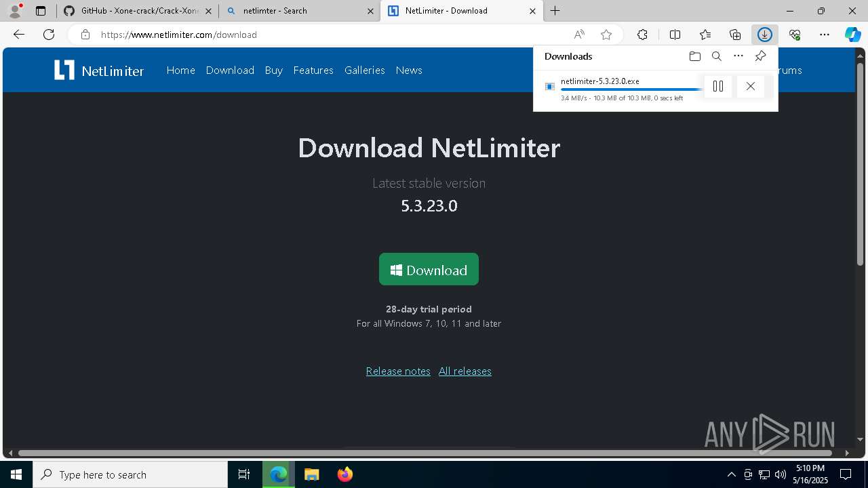868x488 pixels.
Task: Click the NetLimiter logo
Action: 99,70
